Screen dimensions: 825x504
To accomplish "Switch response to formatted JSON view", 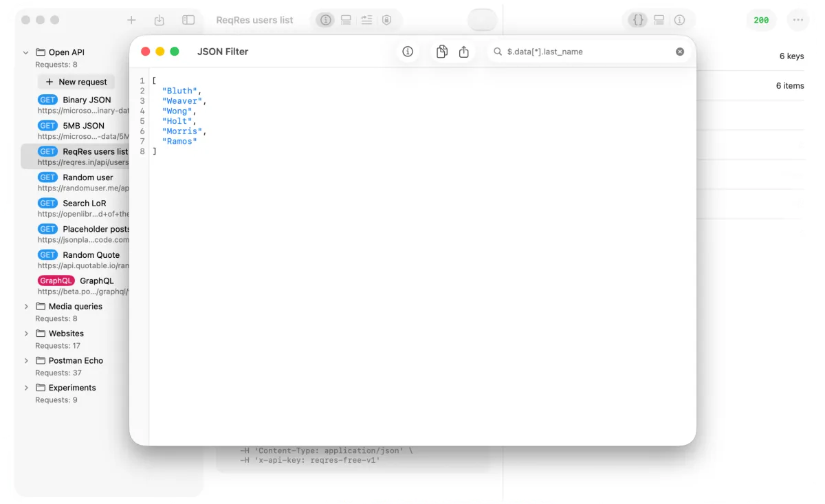I will (x=638, y=20).
